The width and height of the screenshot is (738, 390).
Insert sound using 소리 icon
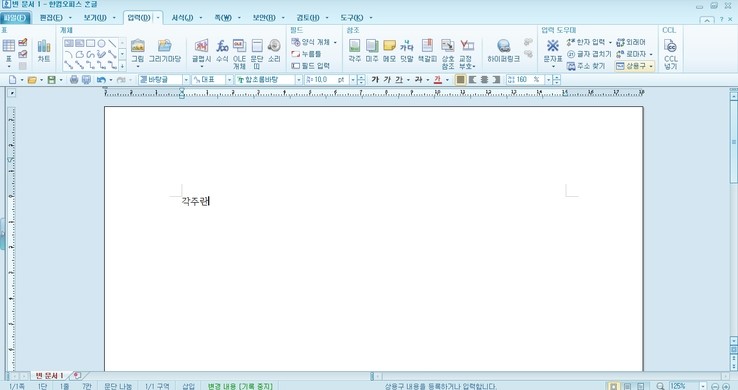(x=274, y=51)
